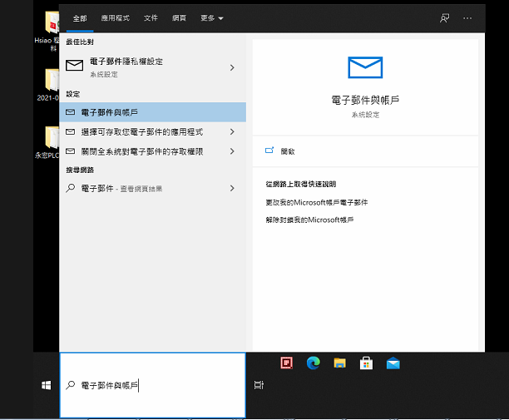Switch to the 應用程式 tab
This screenshot has height=420, width=509.
(x=115, y=17)
